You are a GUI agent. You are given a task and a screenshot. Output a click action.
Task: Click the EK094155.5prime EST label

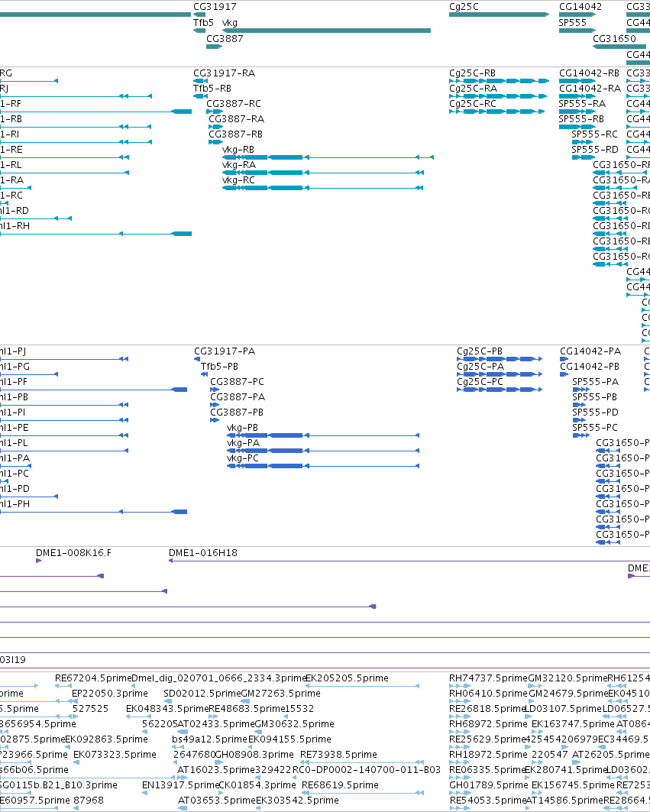[289, 739]
